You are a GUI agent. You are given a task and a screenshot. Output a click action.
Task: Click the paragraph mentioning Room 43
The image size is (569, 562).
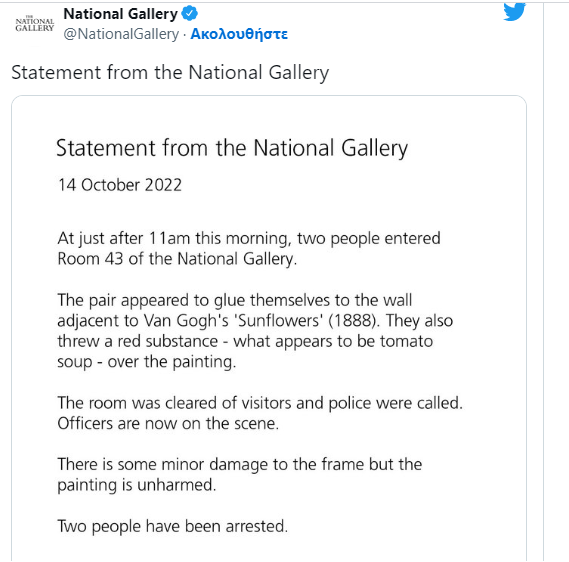(249, 249)
